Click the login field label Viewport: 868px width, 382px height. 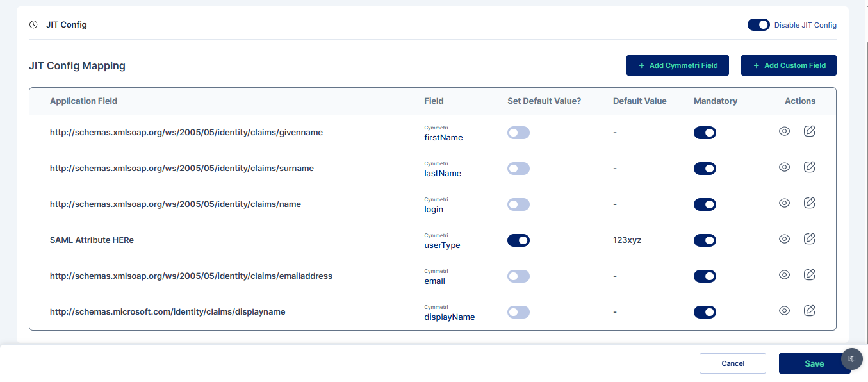(x=434, y=209)
